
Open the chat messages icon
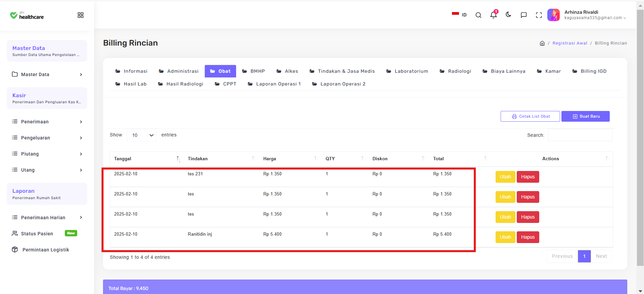pos(523,15)
